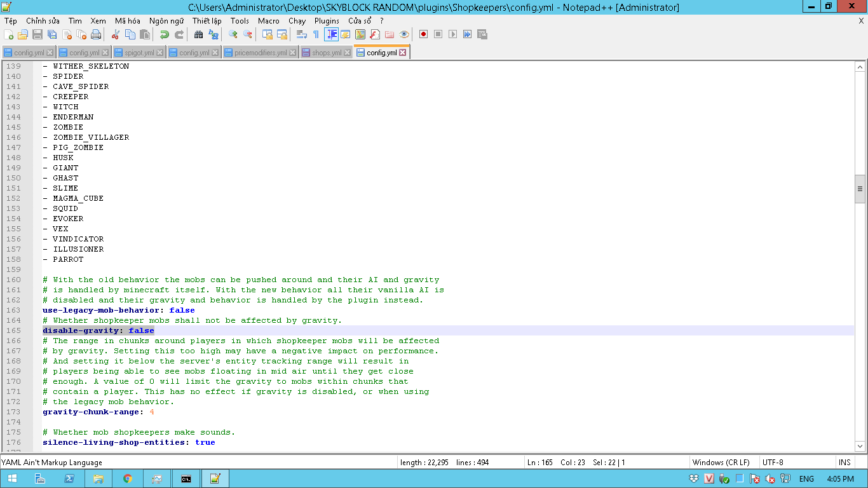Close the shops.yml tab

click(346, 53)
